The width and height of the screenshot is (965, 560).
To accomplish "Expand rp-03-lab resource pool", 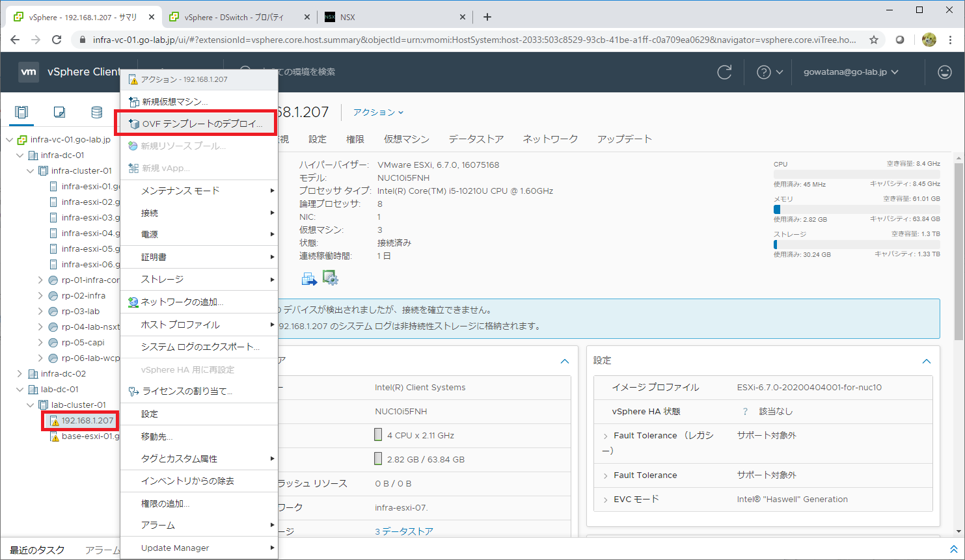I will coord(41,312).
